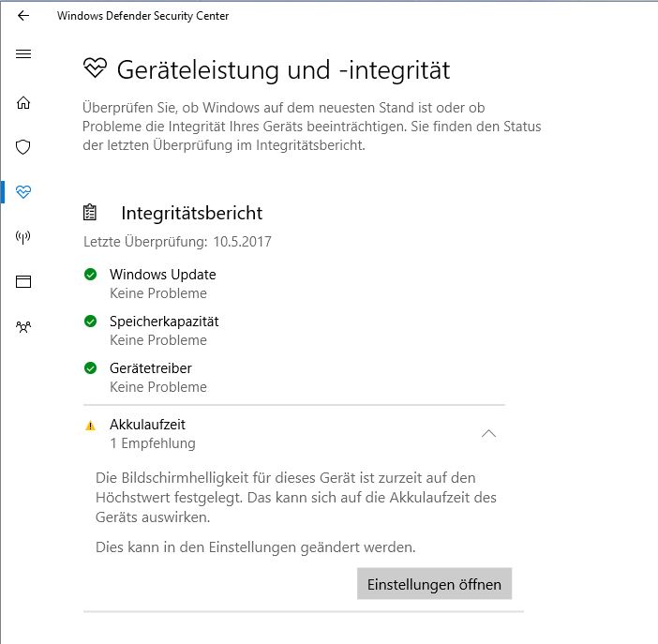This screenshot has height=644, width=658.
Task: Click 'Keine Probleme' under Windows Update
Action: (x=158, y=293)
